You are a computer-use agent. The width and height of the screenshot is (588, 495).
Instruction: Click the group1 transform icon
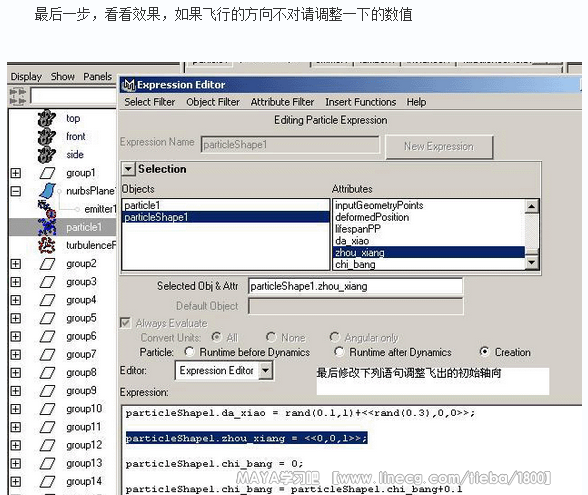point(47,173)
